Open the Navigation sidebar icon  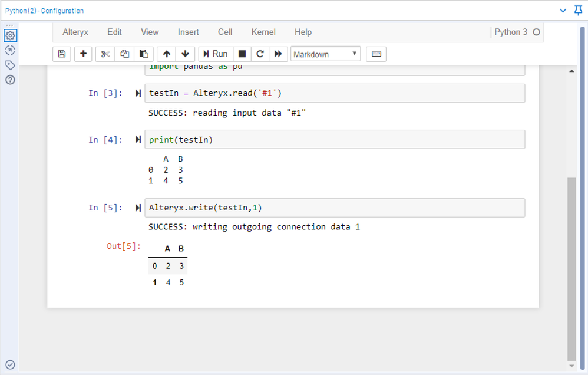tap(10, 50)
